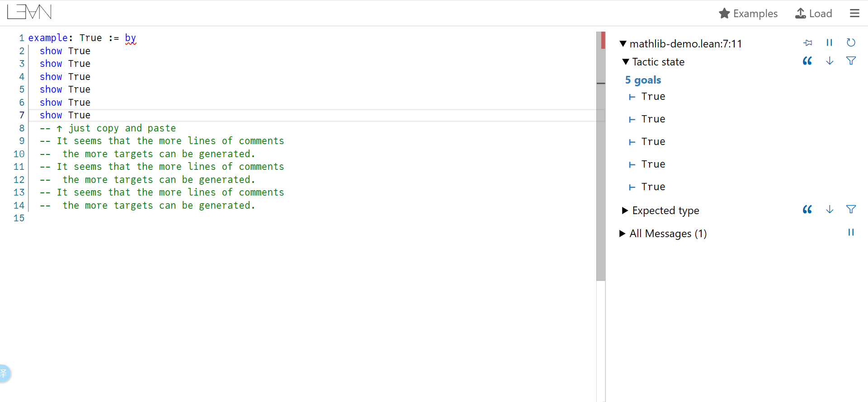This screenshot has width=868, height=402.
Task: Click the LEAN logo
Action: point(29,12)
